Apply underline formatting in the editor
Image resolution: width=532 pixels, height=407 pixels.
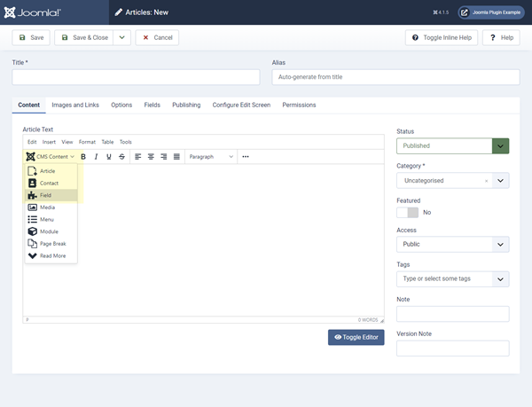[109, 157]
